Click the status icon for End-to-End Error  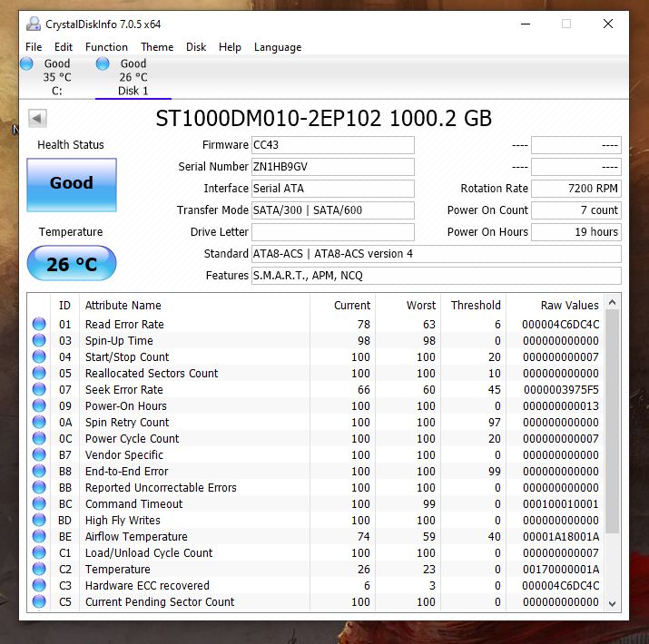[x=39, y=471]
